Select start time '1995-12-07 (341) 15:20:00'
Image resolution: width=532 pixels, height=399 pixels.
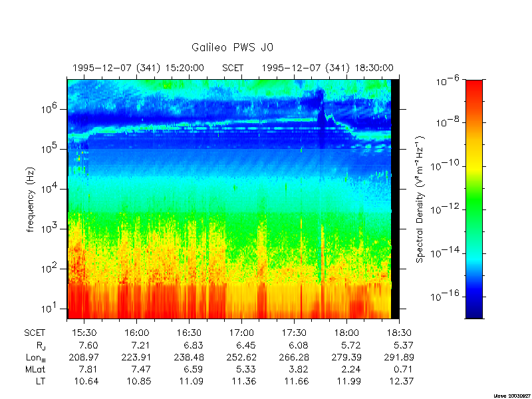pyautogui.click(x=138, y=68)
